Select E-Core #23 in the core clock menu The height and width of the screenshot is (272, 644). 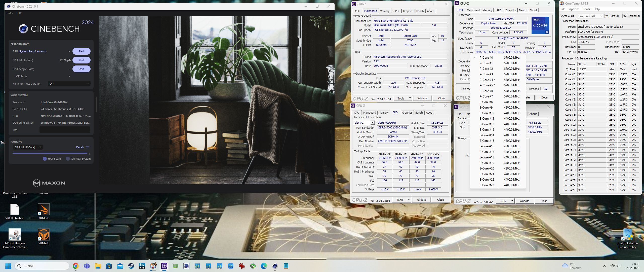(498, 185)
